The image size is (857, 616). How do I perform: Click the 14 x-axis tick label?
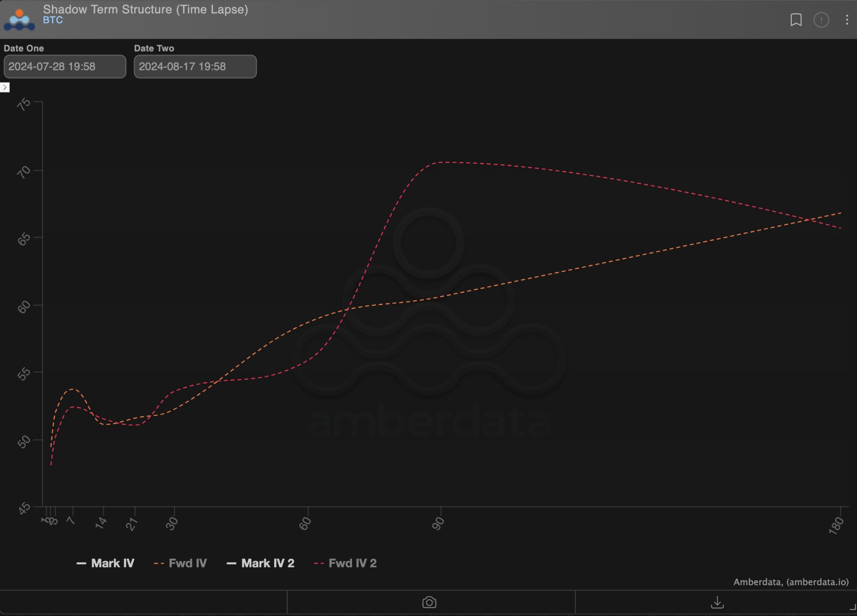[101, 523]
